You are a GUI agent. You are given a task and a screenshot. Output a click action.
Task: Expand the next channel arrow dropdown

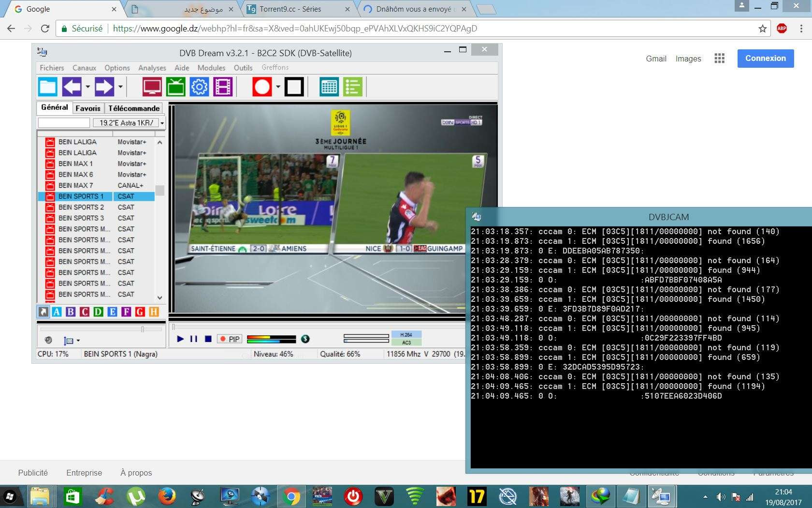[x=120, y=87]
